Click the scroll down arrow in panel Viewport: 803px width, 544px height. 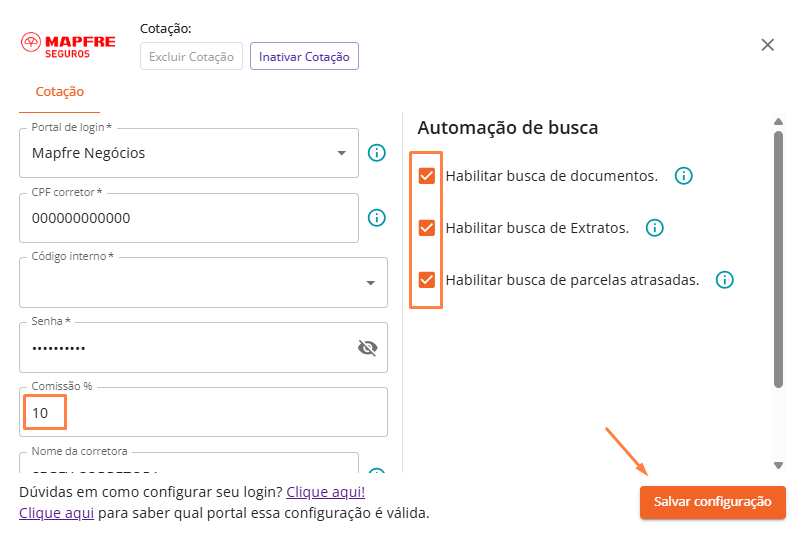tap(778, 465)
